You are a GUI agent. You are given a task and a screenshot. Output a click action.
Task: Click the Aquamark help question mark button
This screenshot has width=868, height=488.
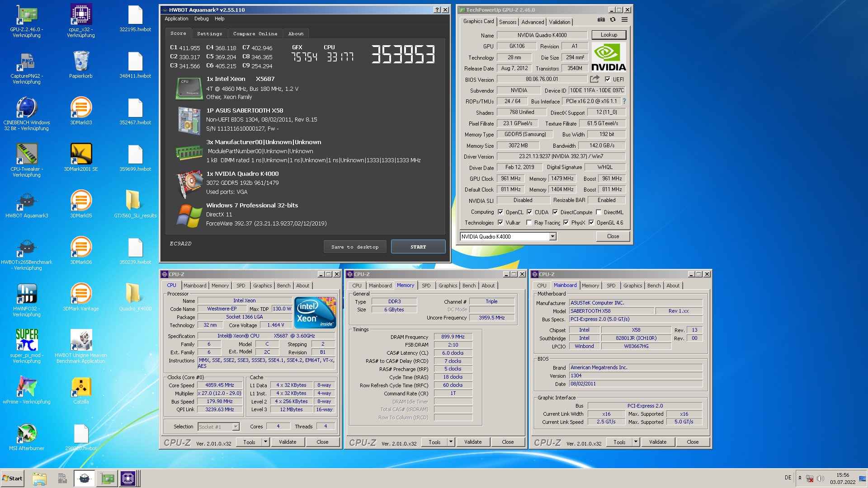point(437,9)
